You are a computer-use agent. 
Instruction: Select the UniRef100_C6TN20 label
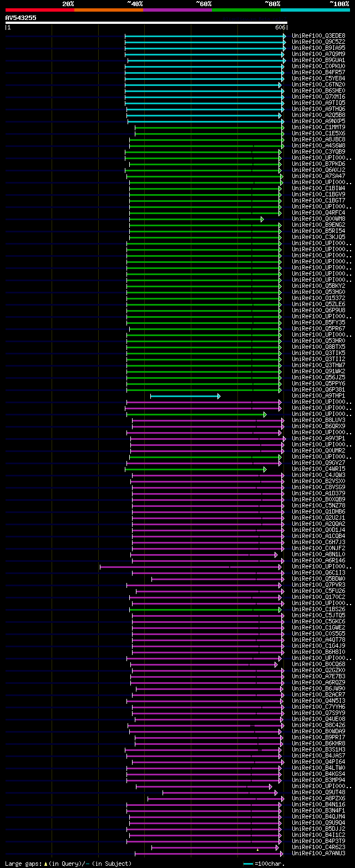pyautogui.click(x=318, y=84)
